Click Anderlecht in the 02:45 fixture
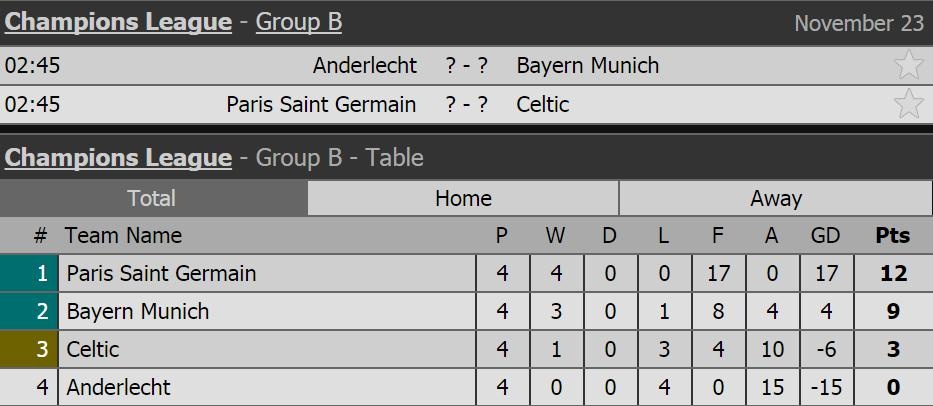 coord(365,66)
